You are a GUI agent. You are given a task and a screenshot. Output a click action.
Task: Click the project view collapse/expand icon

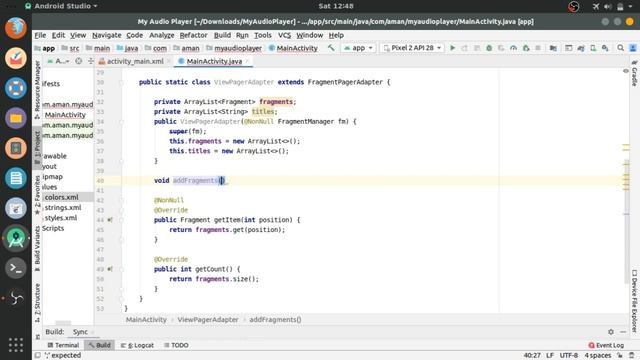coord(91,61)
